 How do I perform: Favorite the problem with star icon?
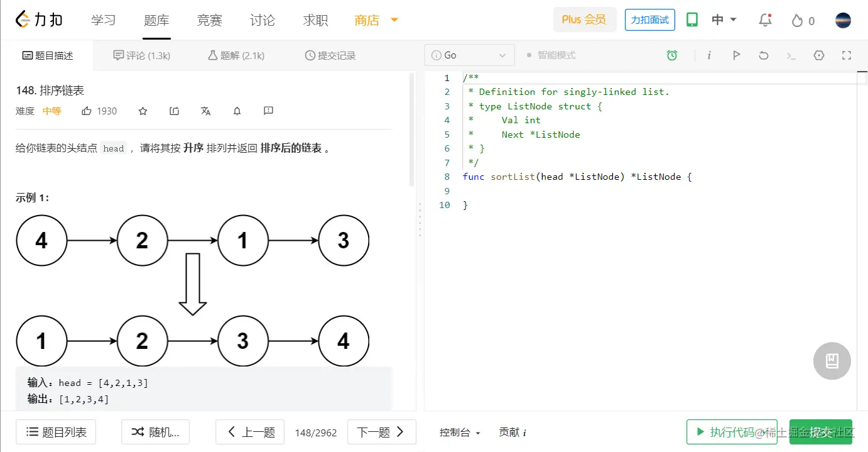point(143,111)
